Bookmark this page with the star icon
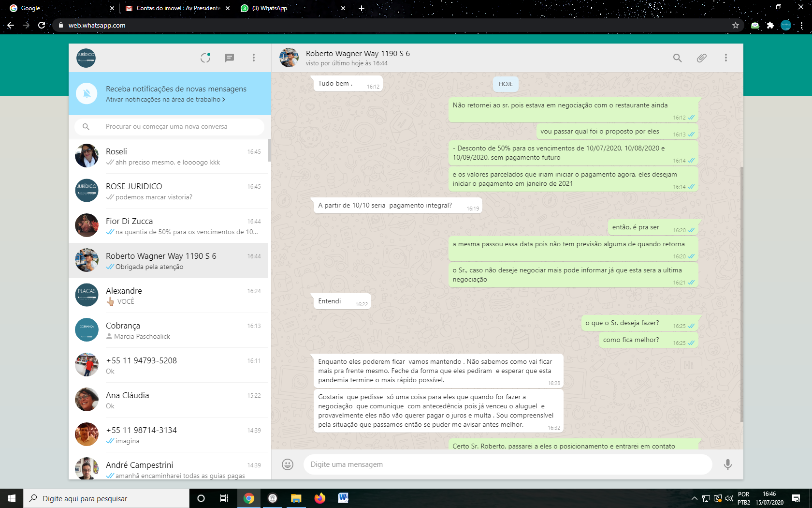Image resolution: width=812 pixels, height=508 pixels. 736,25
